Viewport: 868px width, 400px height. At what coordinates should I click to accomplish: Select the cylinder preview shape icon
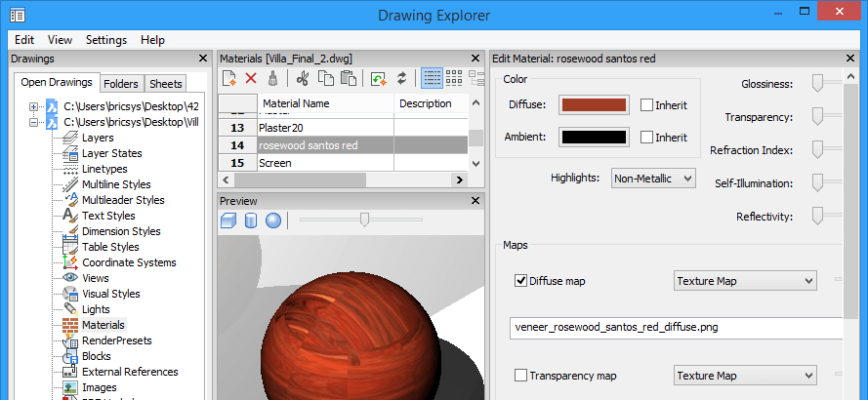click(251, 220)
